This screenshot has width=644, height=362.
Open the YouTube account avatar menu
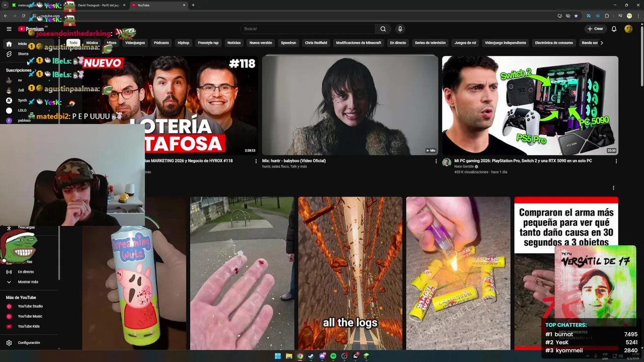pyautogui.click(x=628, y=29)
